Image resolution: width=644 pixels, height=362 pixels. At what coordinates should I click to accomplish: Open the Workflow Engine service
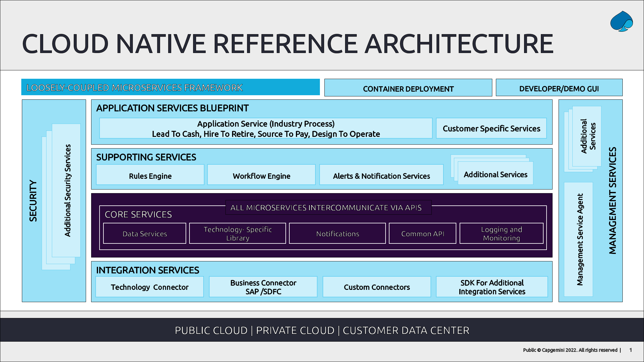[x=261, y=175]
